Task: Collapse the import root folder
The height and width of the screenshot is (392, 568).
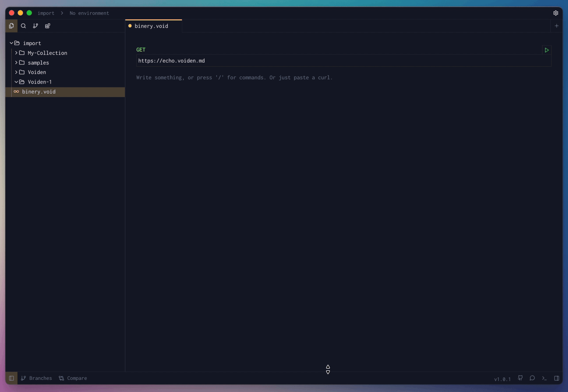Action: [12, 43]
